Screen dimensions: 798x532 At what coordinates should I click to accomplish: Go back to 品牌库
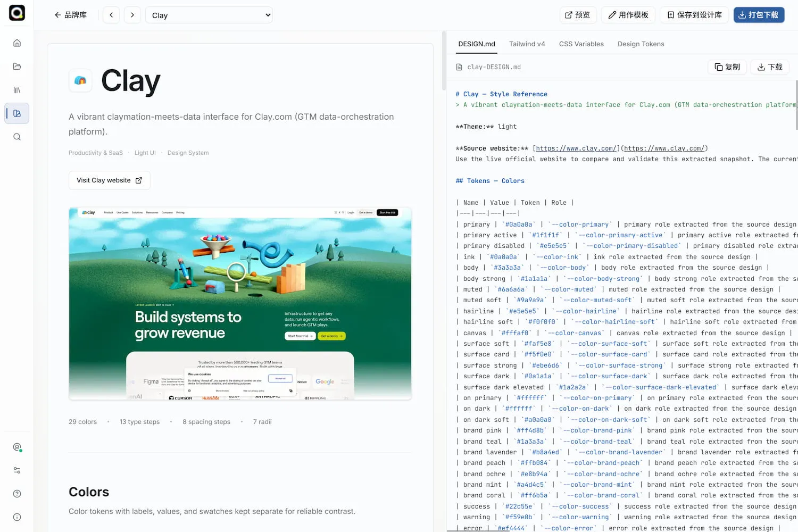[x=70, y=15]
